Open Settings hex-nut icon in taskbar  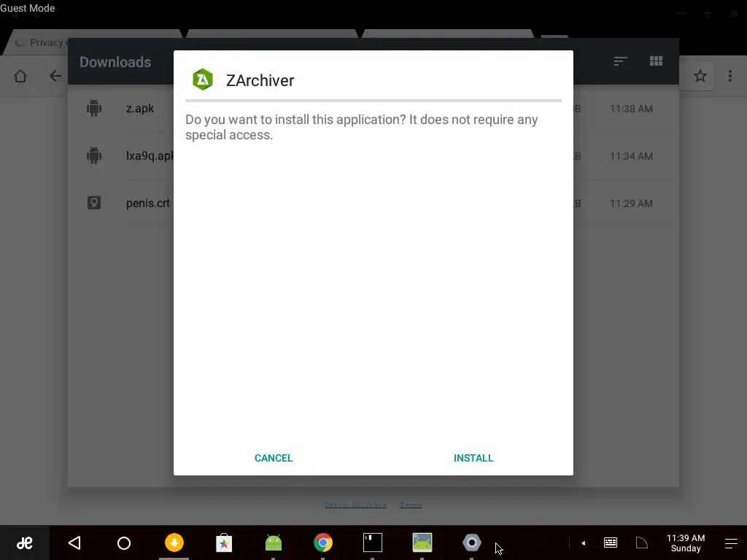472,542
